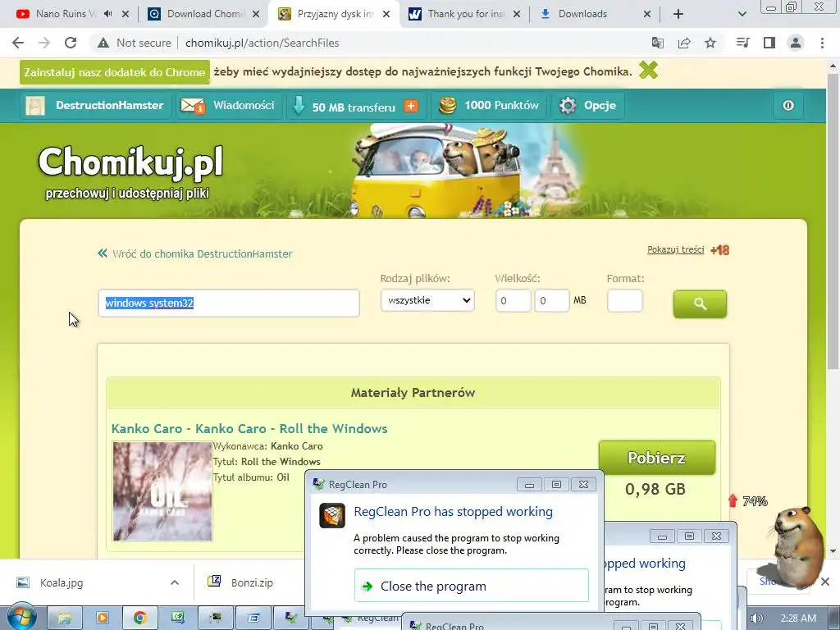Viewport: 840px width, 630px height.
Task: Click the taskbar volume speaker icon
Action: tap(756, 619)
